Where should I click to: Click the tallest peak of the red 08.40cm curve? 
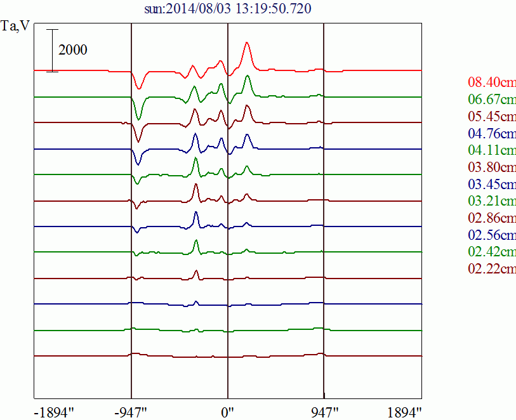247,43
